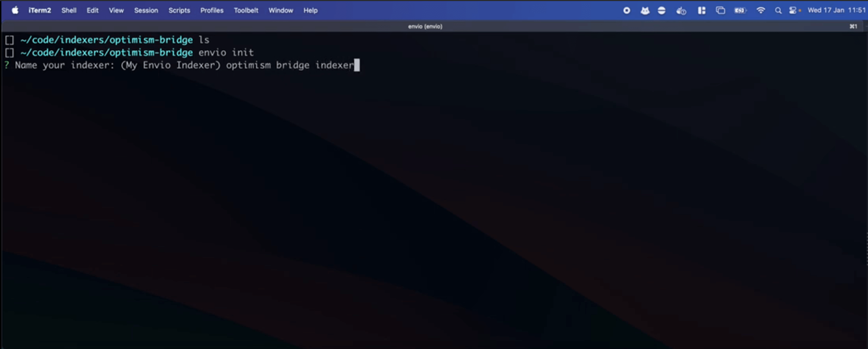The height and width of the screenshot is (349, 868).
Task: Open the battery status menu
Action: point(740,10)
